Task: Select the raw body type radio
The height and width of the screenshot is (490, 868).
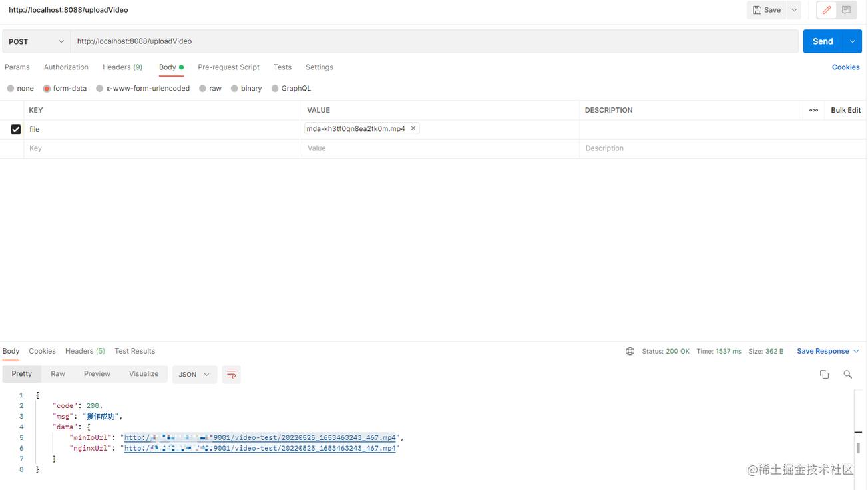Action: point(203,89)
